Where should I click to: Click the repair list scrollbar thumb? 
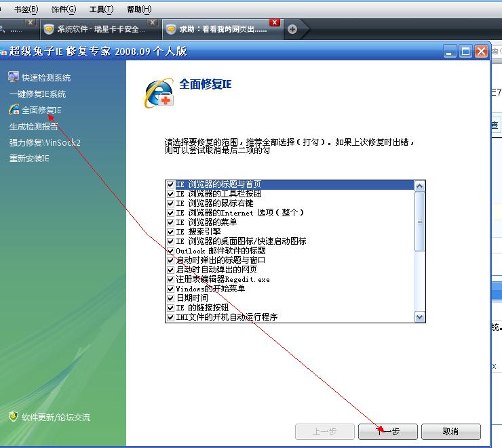click(419, 222)
